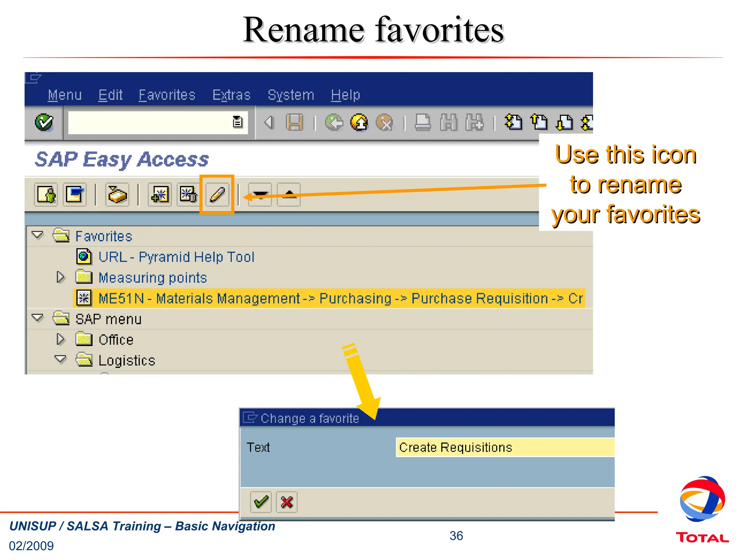Select the Office tree item
Viewport: 747px width, 560px height.
tap(116, 340)
